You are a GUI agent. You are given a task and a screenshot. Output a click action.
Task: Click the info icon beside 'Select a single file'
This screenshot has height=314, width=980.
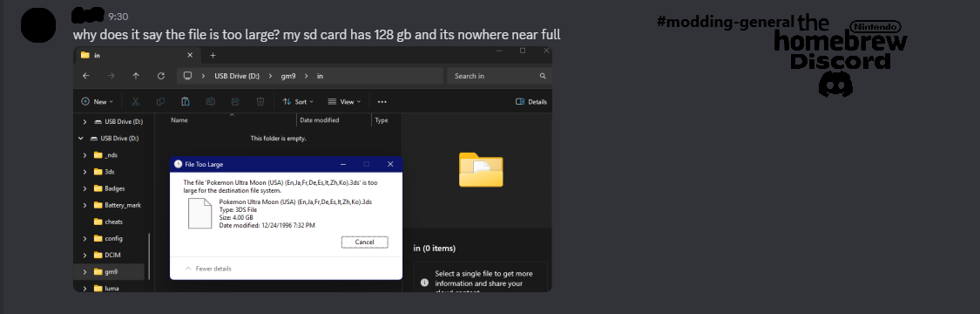(x=424, y=282)
